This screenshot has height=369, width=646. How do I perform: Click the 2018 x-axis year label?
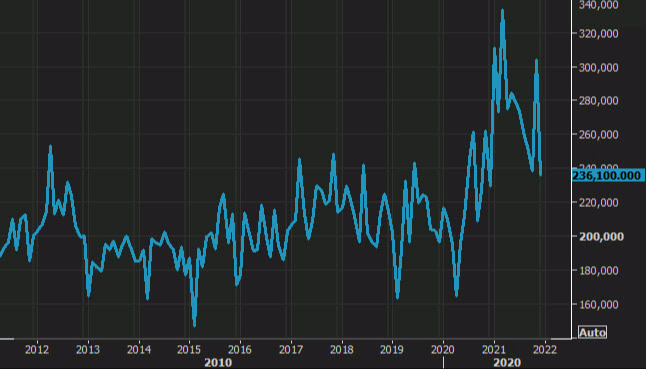tap(342, 350)
